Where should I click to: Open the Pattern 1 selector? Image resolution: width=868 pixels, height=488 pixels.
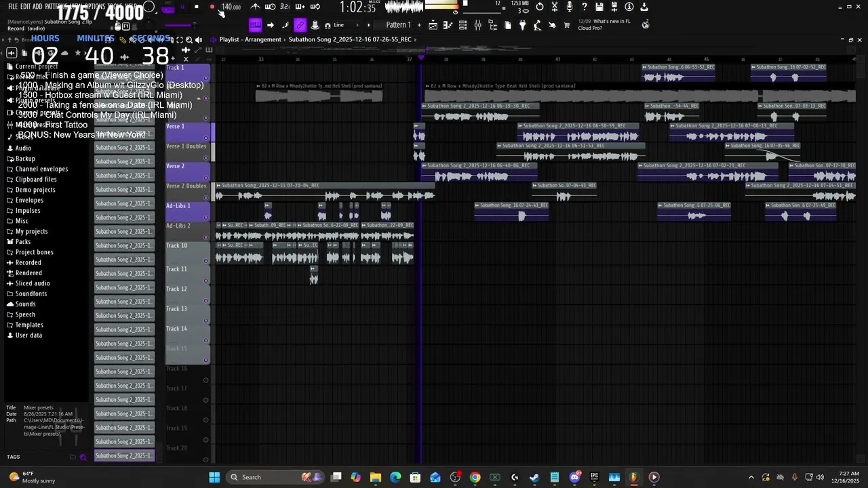tap(398, 25)
